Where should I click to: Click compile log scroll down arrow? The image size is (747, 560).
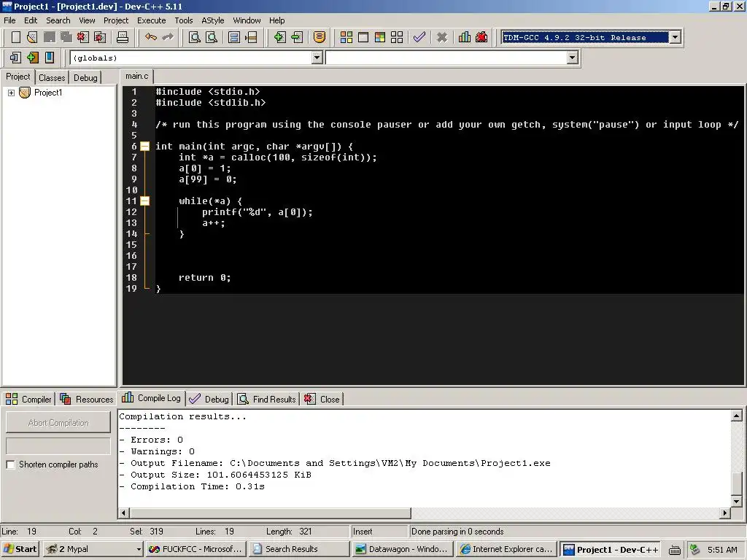point(737,502)
